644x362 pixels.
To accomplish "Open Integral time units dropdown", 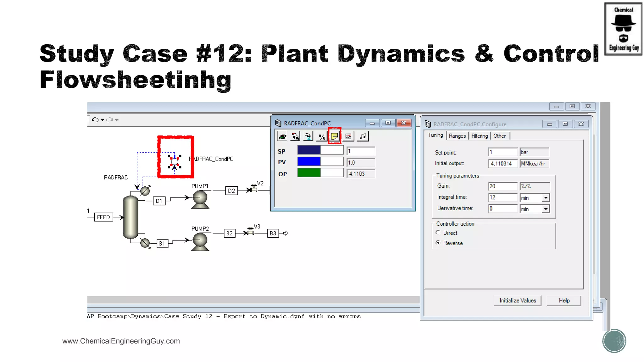I will [x=546, y=198].
